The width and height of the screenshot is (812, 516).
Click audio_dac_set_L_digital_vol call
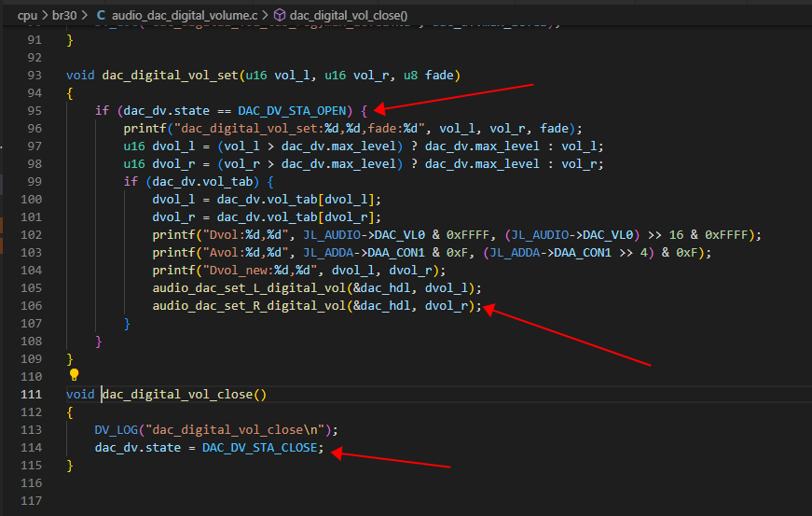[x=249, y=288]
